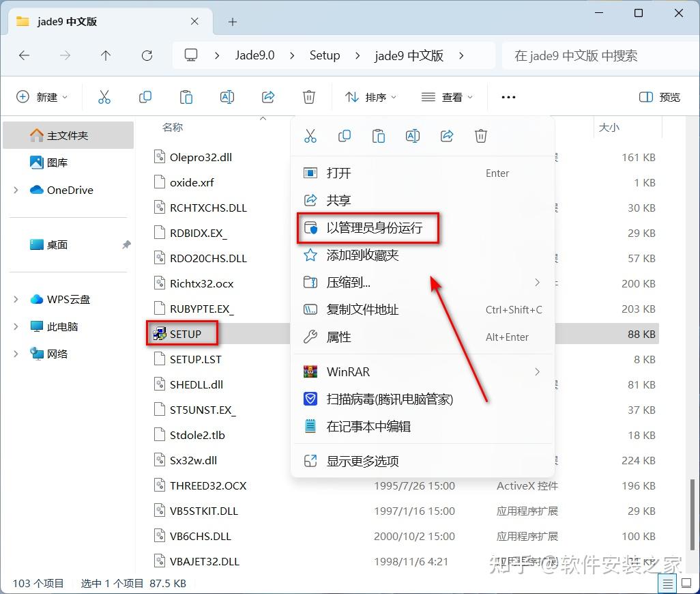Open the 新建 dropdown

(x=42, y=97)
